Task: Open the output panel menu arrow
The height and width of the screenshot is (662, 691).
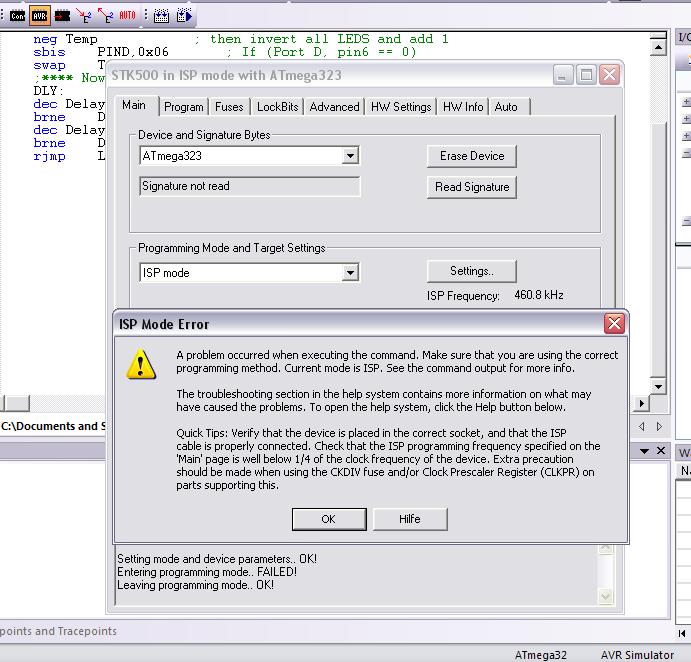Action: tap(644, 451)
